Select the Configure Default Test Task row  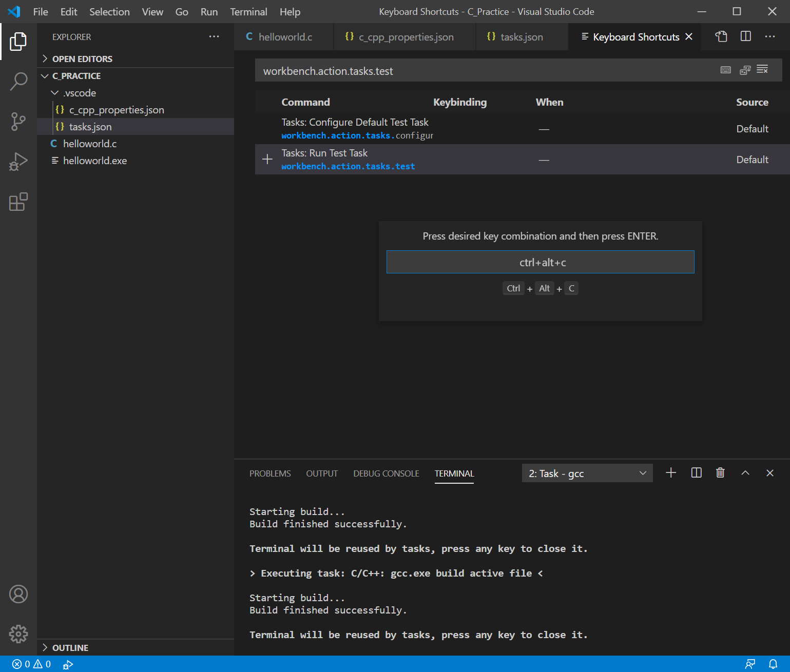[x=522, y=128]
